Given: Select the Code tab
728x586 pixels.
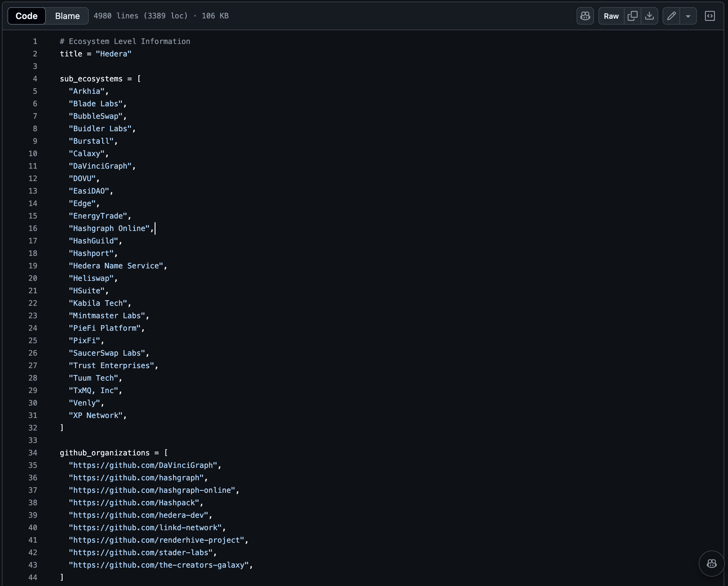Looking at the screenshot, I should tap(26, 16).
